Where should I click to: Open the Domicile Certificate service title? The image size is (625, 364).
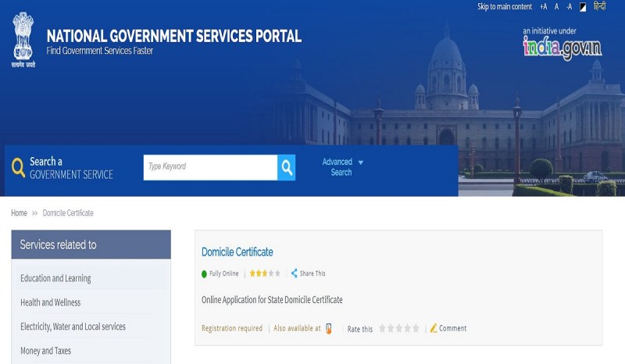pyautogui.click(x=237, y=252)
